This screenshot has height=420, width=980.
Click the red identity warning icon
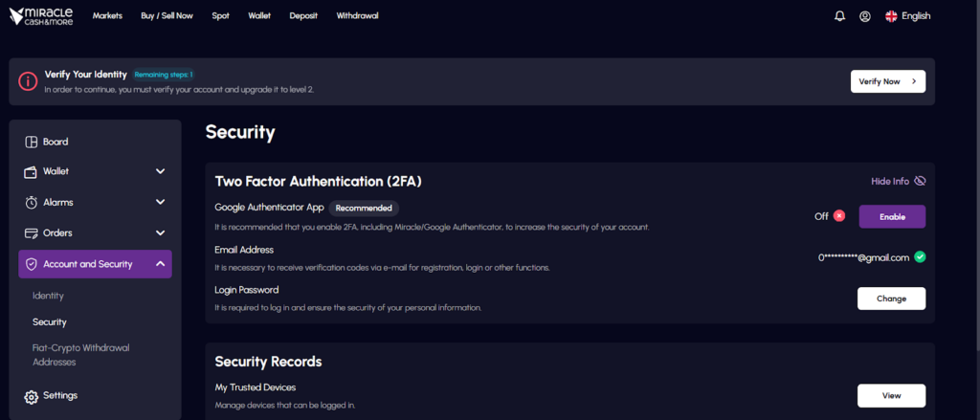point(28,81)
